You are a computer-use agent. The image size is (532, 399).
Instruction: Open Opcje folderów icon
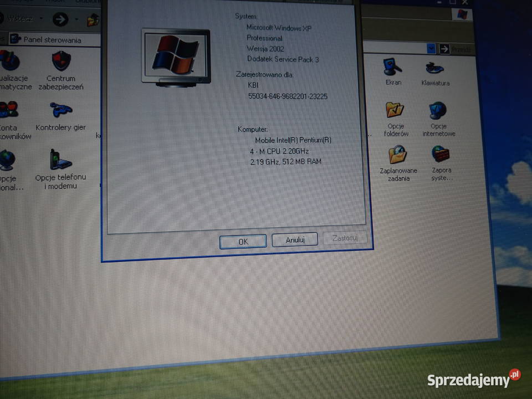pyautogui.click(x=395, y=110)
